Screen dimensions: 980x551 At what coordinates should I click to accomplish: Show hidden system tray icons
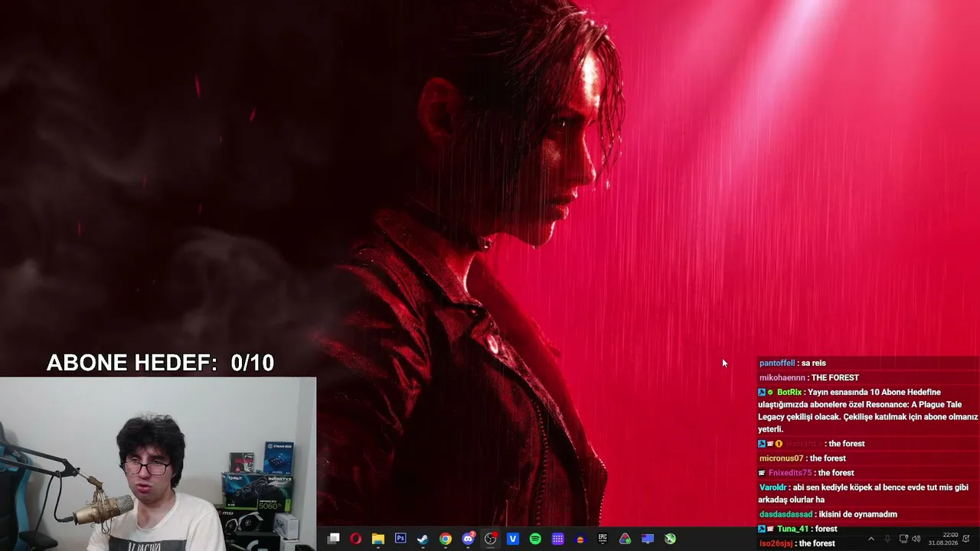pos(871,539)
